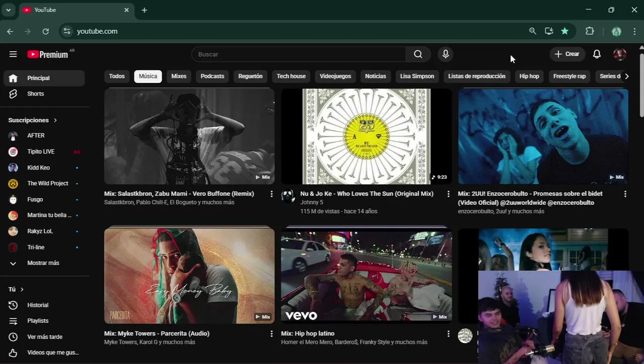
Task: Click the Johnny 5 channel avatar
Action: point(288,197)
